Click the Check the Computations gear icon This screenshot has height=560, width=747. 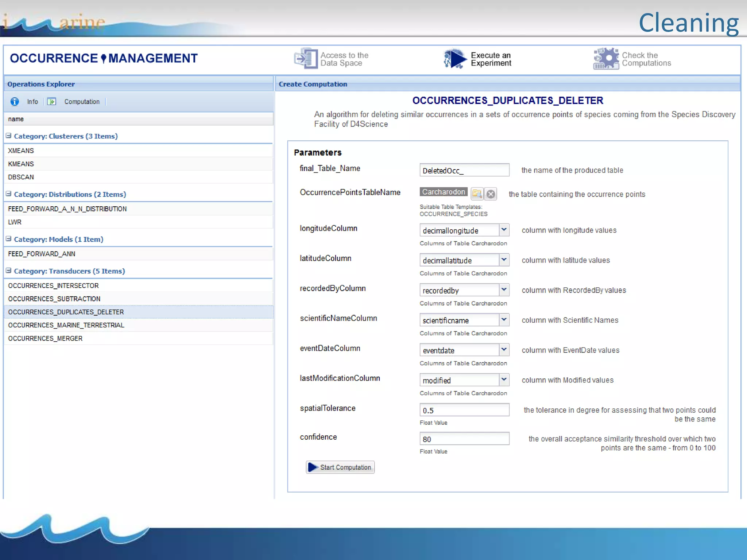606,58
